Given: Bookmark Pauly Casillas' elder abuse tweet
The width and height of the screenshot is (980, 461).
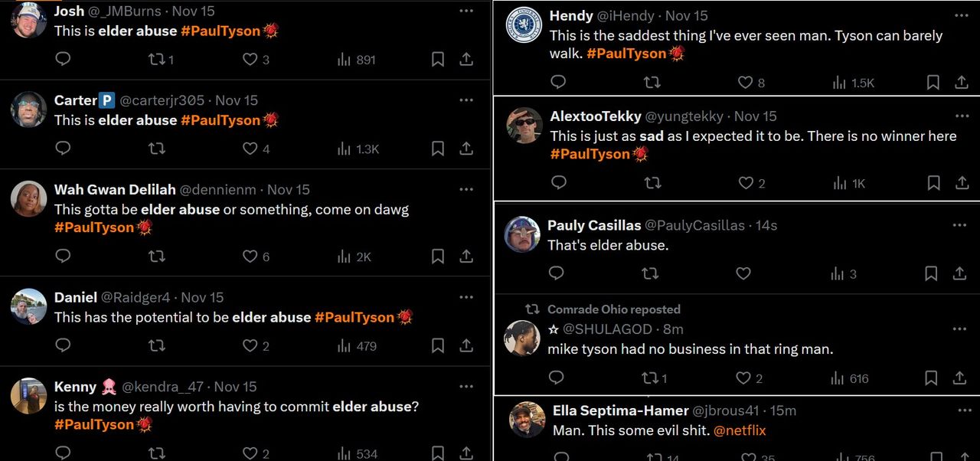Looking at the screenshot, I should tap(931, 273).
